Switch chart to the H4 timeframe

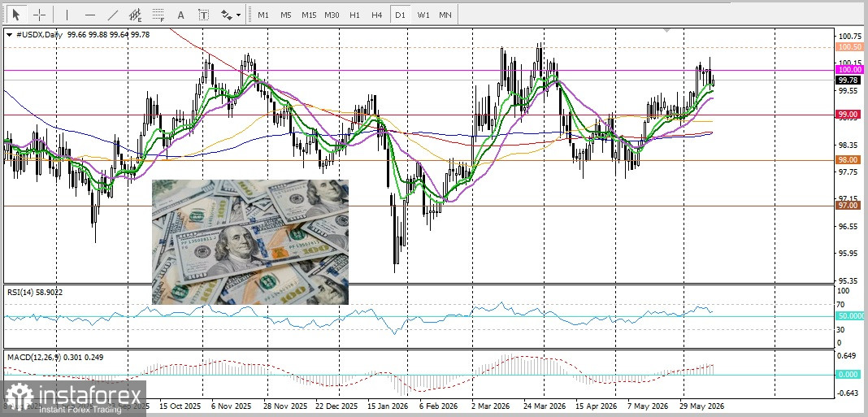(x=377, y=15)
